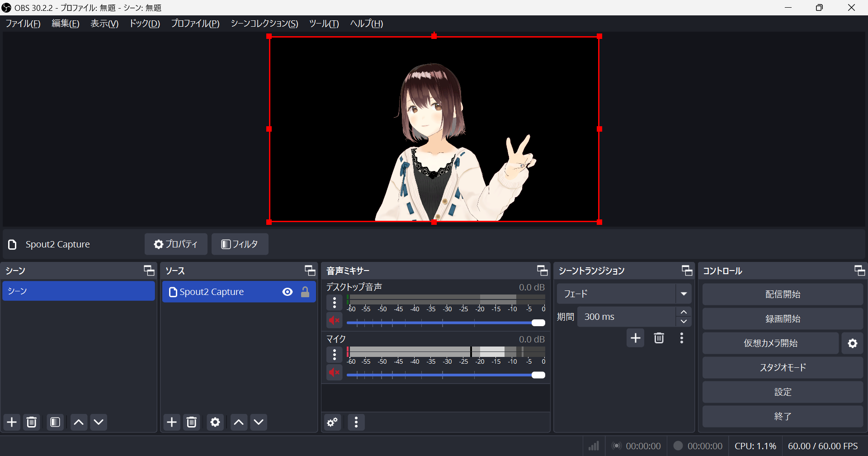
Task: Float the Scenes dock panel
Action: click(149, 271)
